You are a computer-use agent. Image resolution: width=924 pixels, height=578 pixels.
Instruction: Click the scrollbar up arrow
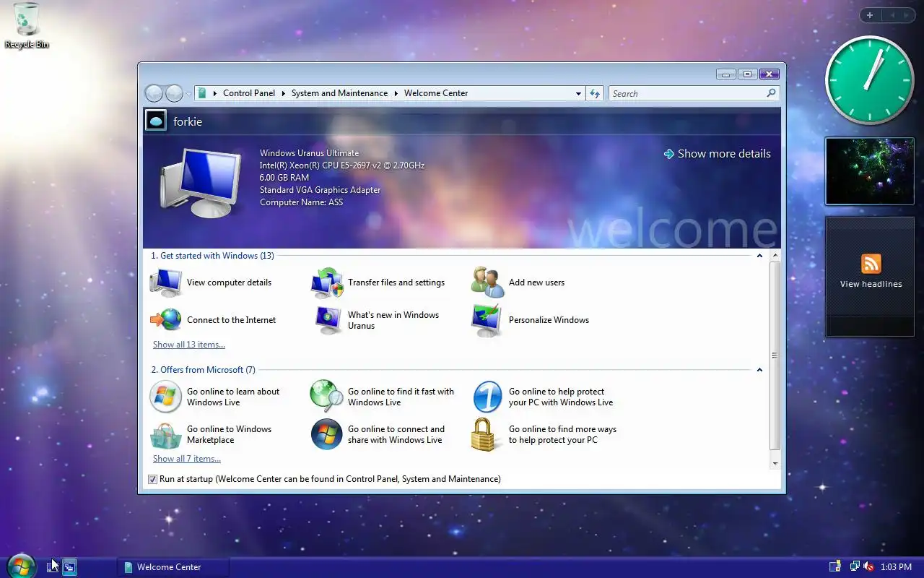click(775, 256)
